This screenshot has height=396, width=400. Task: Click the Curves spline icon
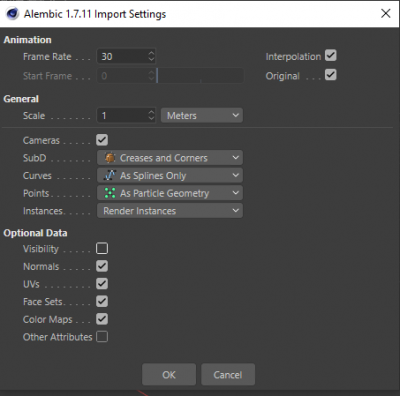(110, 175)
